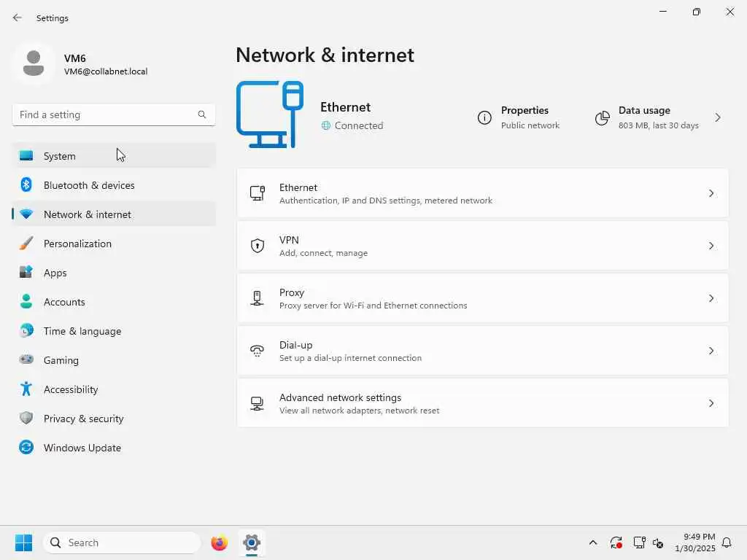Open the Accounts settings category

64,302
